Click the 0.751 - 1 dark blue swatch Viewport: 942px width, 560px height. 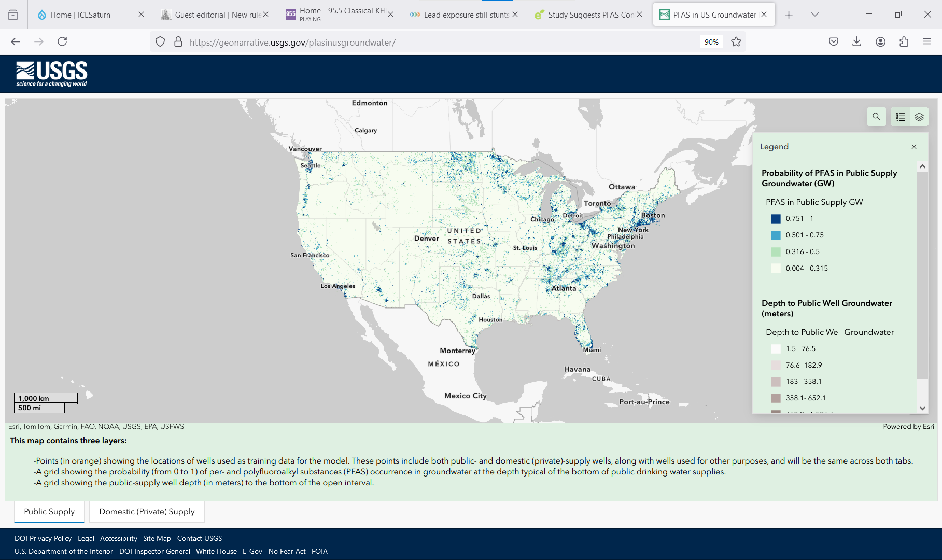[x=776, y=219]
